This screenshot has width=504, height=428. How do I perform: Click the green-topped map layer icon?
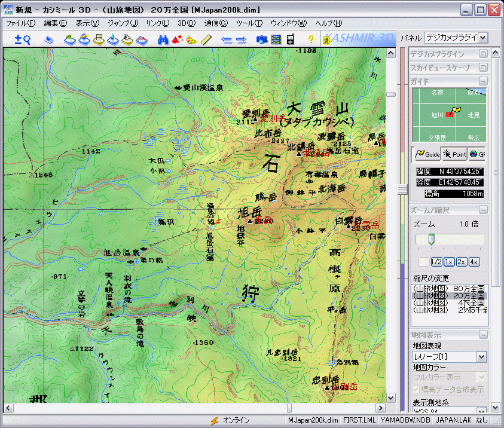pos(70,40)
